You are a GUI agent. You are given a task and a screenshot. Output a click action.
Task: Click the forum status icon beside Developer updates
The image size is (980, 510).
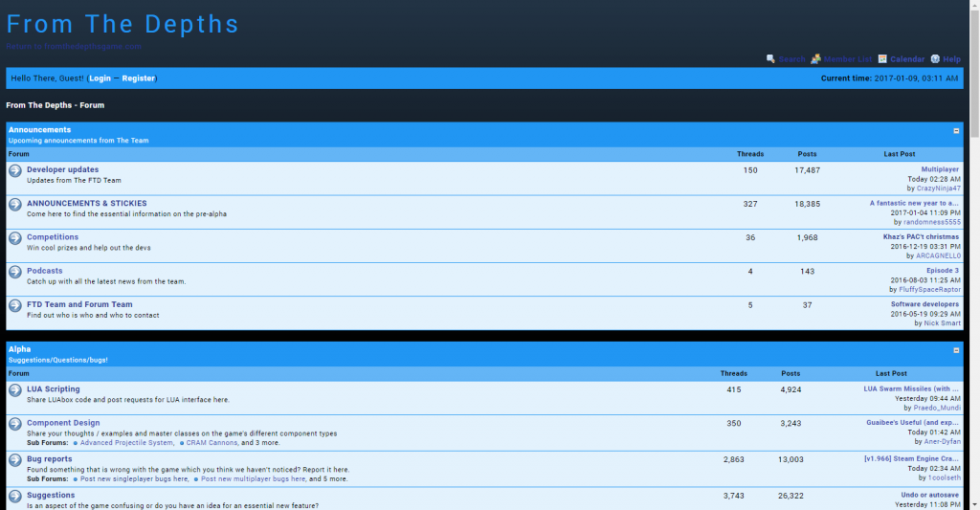coord(15,170)
